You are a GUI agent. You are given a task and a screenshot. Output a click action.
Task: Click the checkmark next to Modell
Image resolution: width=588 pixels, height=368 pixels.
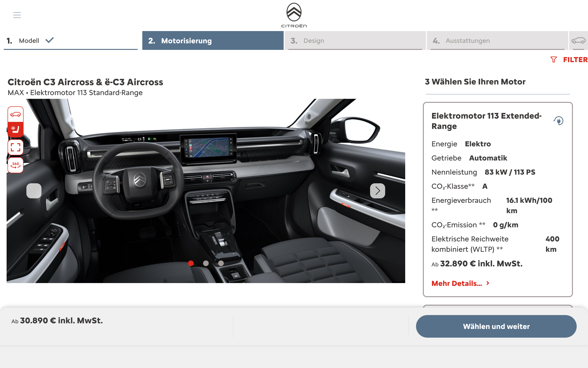(49, 40)
